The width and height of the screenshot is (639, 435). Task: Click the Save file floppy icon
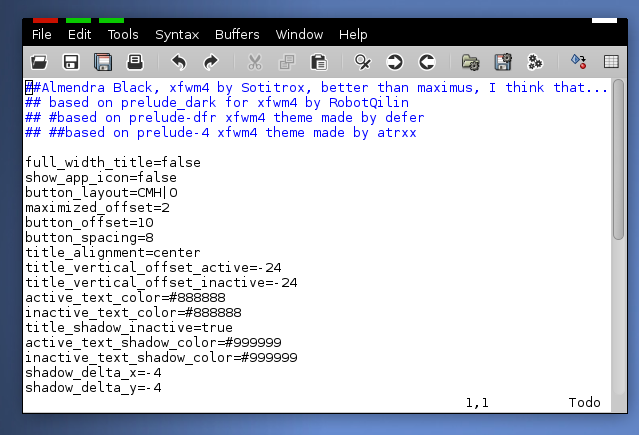click(x=71, y=62)
